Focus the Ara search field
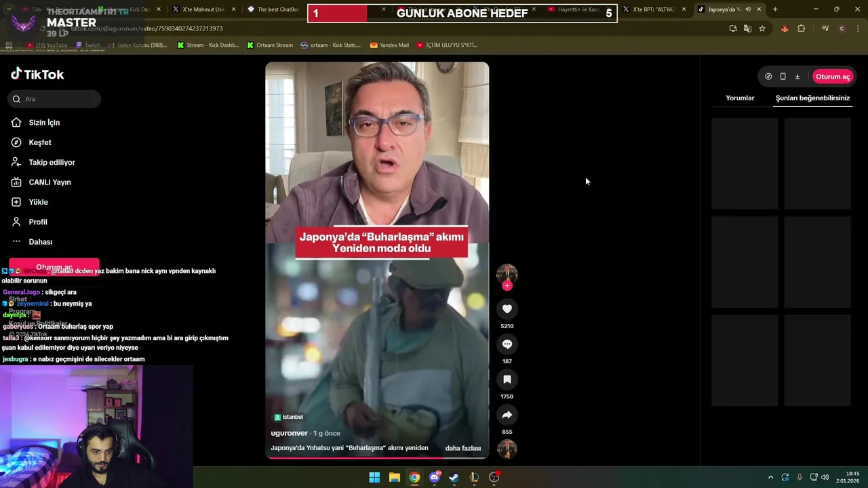 [x=54, y=99]
